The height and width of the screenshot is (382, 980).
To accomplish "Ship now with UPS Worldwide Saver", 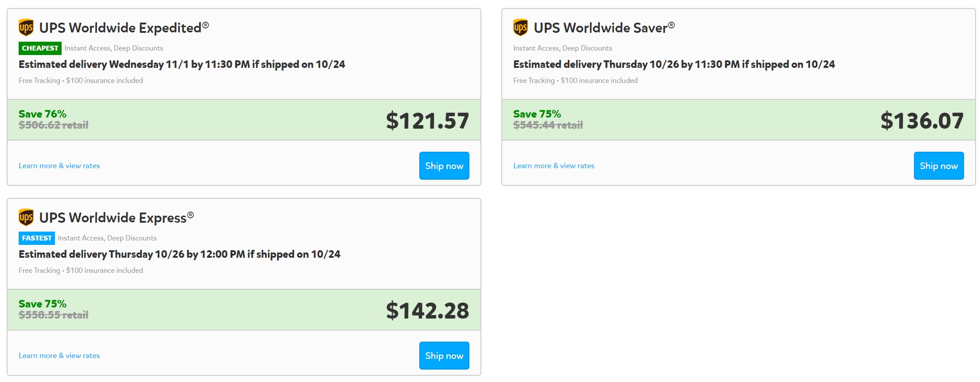I will pos(939,165).
